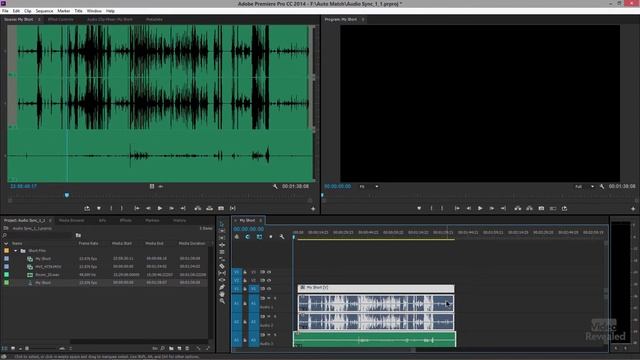
Task: Switch to Audio Clip Mixer tab
Action: coord(110,19)
